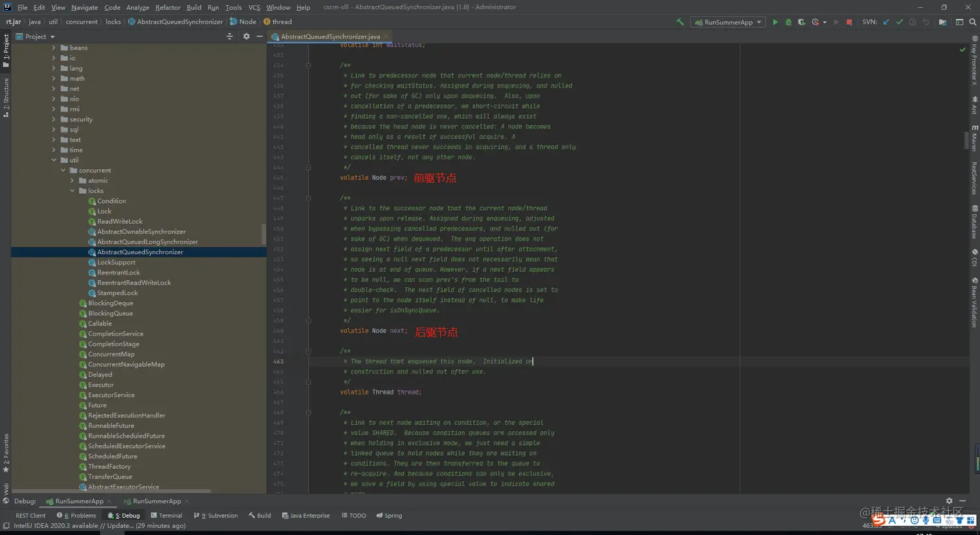Screen dimensions: 980x535
Task: Start debugging with the green bug icon
Action: point(788,22)
